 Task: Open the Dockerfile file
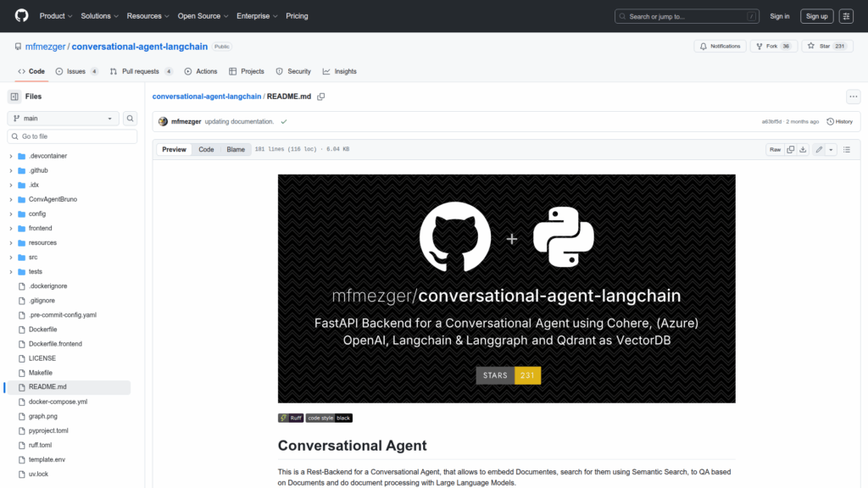pyautogui.click(x=42, y=330)
